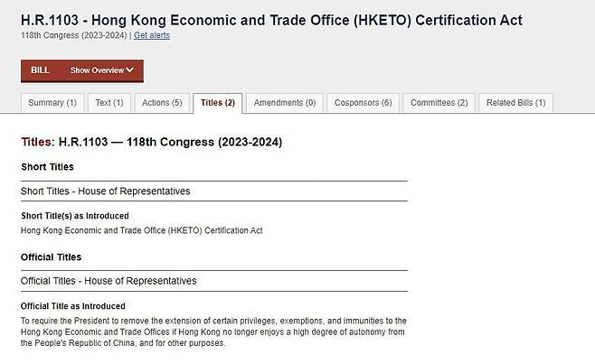The height and width of the screenshot is (364, 595).
Task: Switch to the Committees (2) tab
Action: (x=439, y=103)
